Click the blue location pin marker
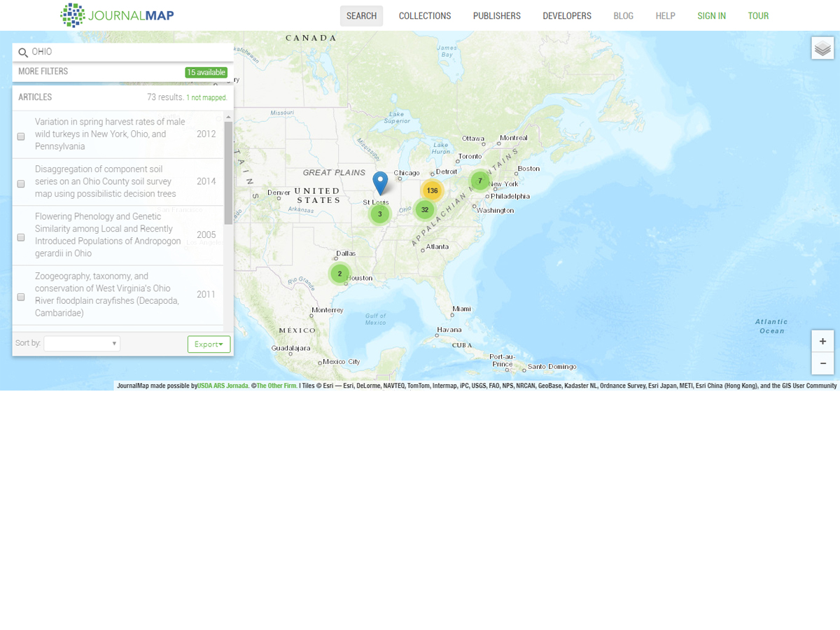Screen dimensions: 840x630 [x=380, y=183]
